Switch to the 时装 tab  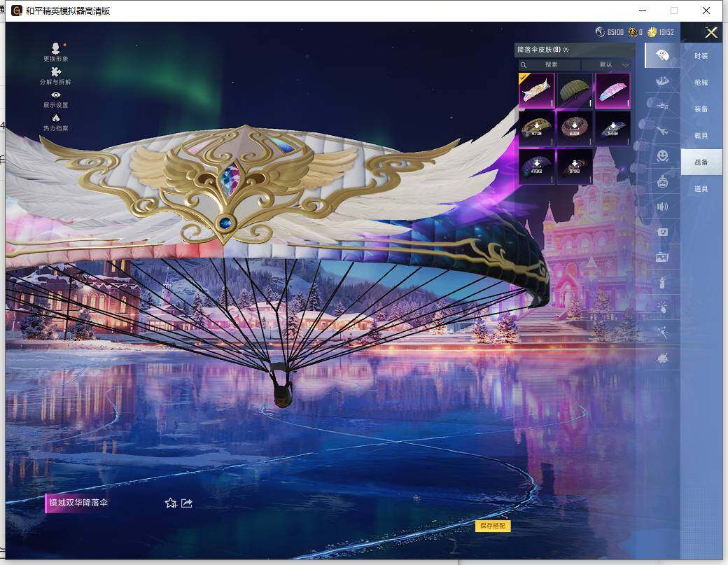(x=701, y=56)
